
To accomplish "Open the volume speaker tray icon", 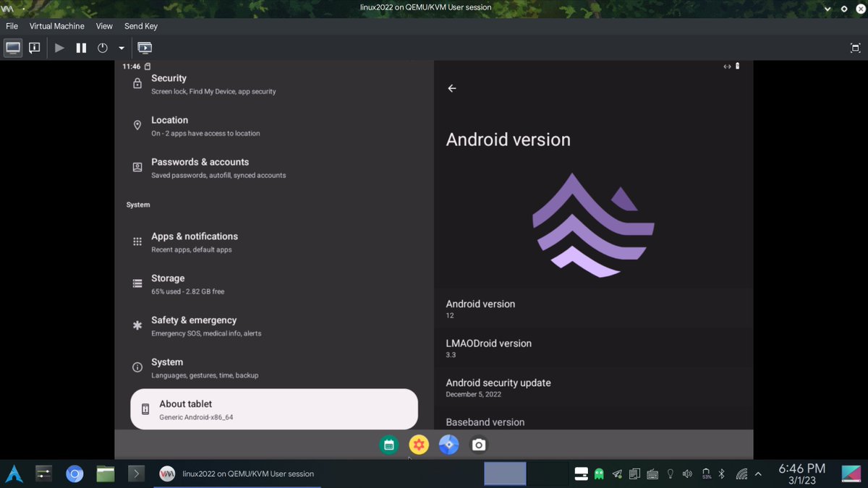I will coord(687,474).
